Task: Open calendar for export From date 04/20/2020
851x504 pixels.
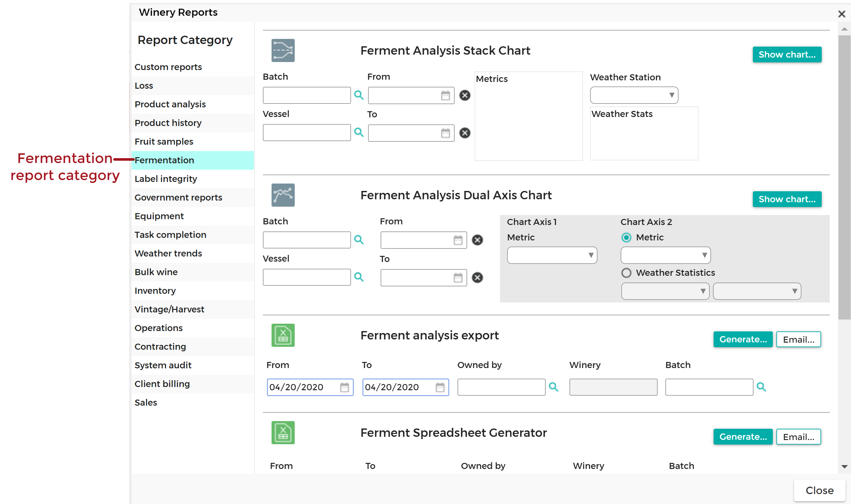Action: [344, 387]
